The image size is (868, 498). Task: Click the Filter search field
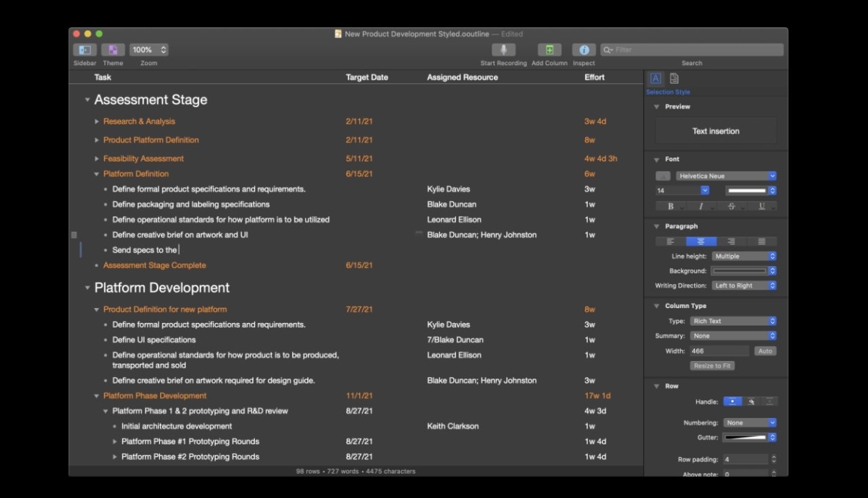692,49
